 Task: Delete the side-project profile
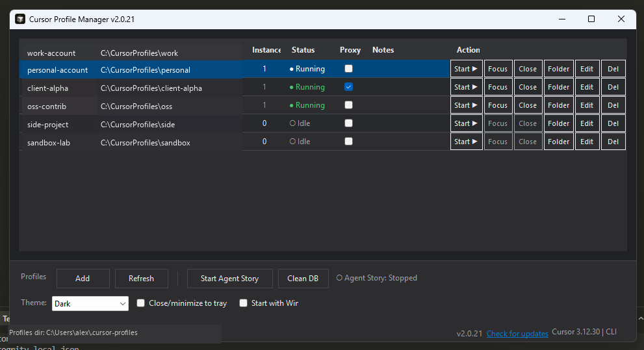(613, 123)
